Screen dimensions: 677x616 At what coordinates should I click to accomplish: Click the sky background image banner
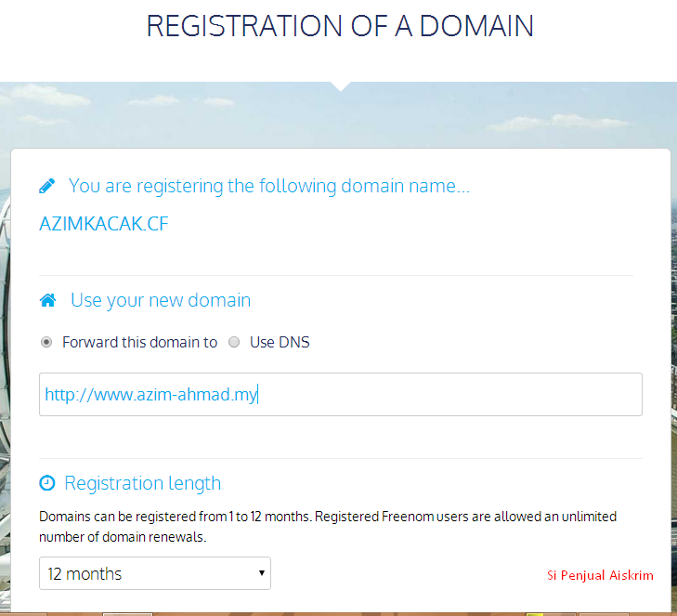[x=338, y=114]
